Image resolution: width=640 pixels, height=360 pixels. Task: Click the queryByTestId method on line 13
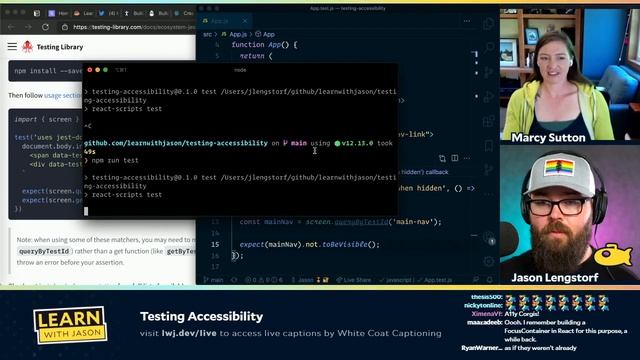click(x=361, y=222)
